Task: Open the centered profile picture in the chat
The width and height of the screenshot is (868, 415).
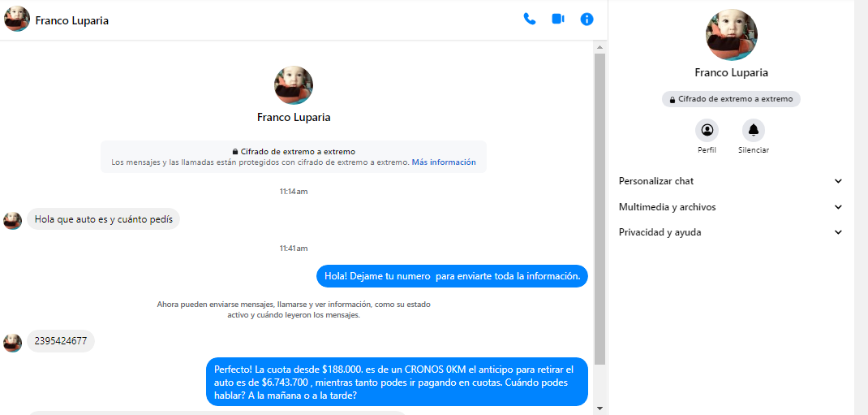Action: [x=294, y=85]
